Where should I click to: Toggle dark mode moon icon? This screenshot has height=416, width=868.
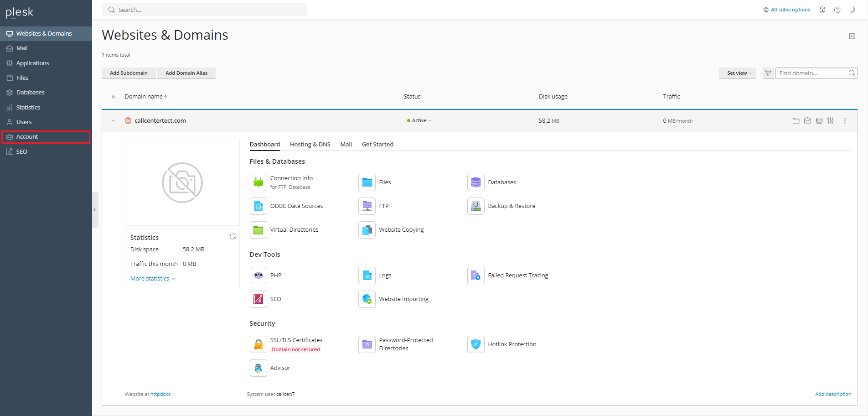click(x=852, y=10)
